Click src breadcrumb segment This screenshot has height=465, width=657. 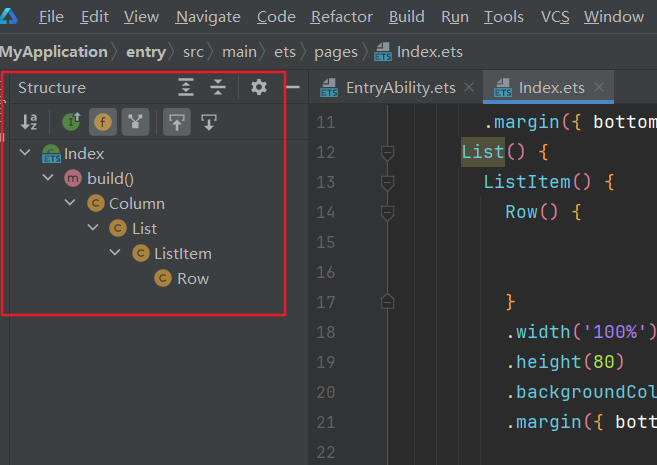(x=193, y=52)
